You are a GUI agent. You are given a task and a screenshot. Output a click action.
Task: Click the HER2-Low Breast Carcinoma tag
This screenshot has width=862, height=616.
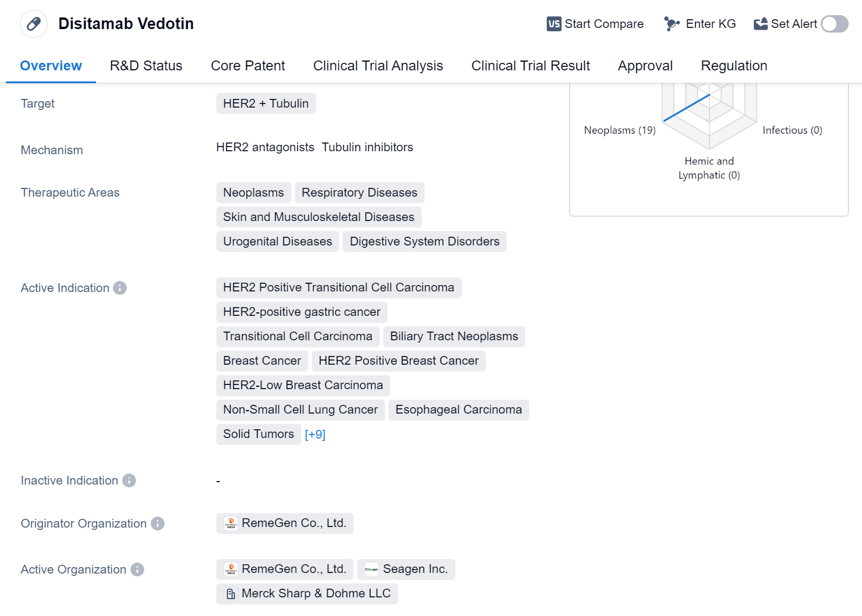(x=303, y=385)
